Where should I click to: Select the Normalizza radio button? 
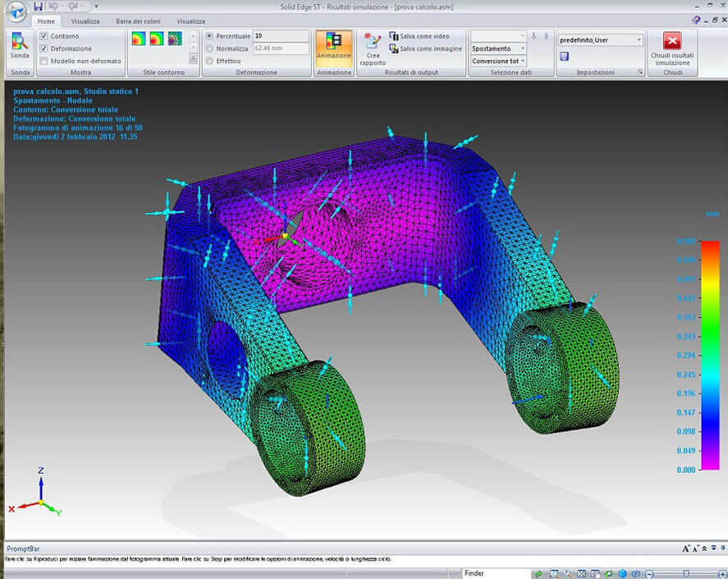pos(209,48)
